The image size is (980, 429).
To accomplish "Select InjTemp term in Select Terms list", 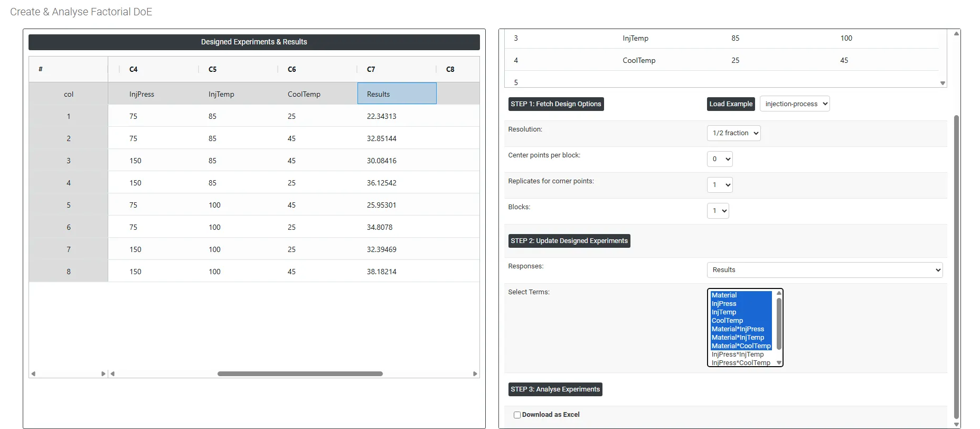I will (x=741, y=312).
